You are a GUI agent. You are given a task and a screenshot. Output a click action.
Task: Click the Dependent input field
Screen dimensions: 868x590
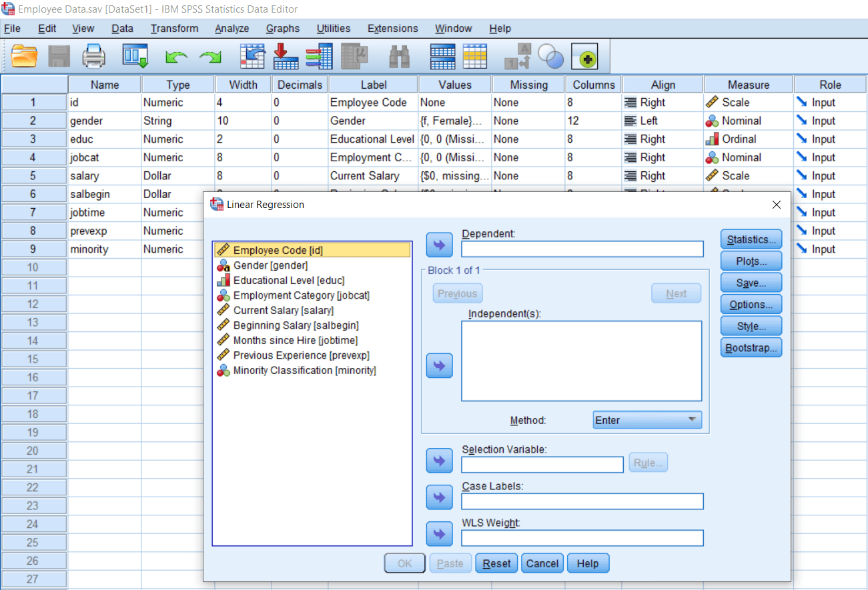click(x=582, y=249)
